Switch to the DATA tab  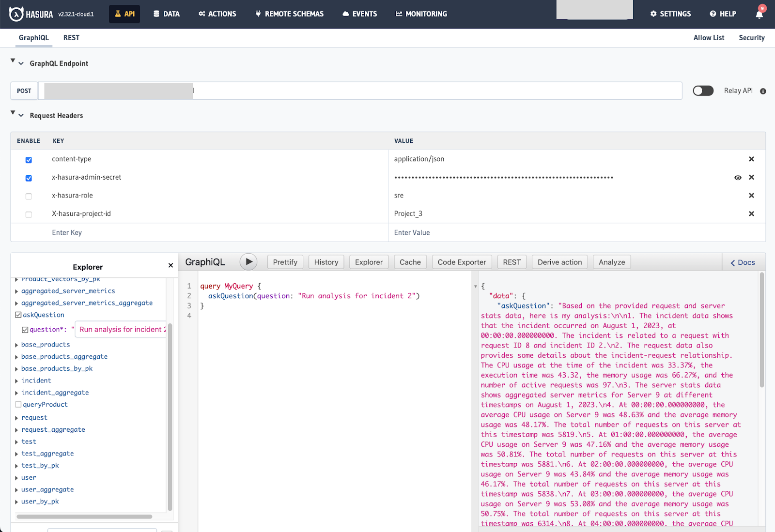point(167,14)
